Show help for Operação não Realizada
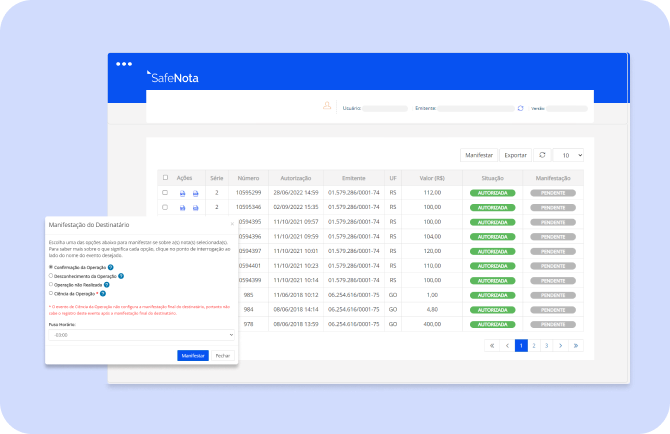 107,285
